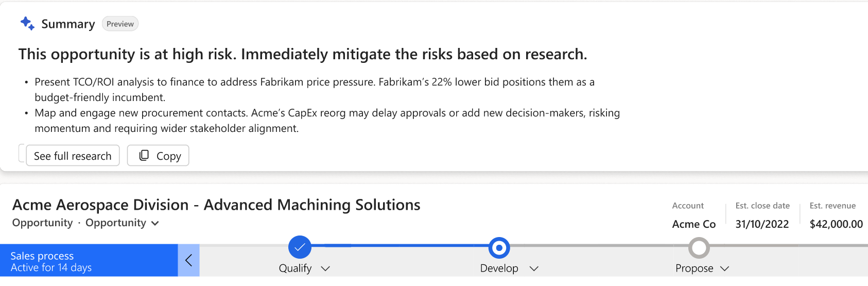Open See full research
Screen dimensions: 868x286
(x=73, y=156)
